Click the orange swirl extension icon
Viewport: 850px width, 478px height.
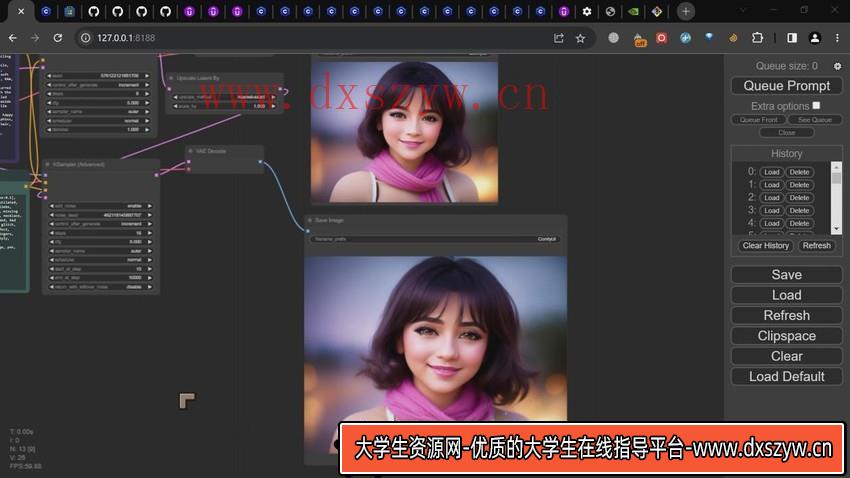click(x=733, y=38)
